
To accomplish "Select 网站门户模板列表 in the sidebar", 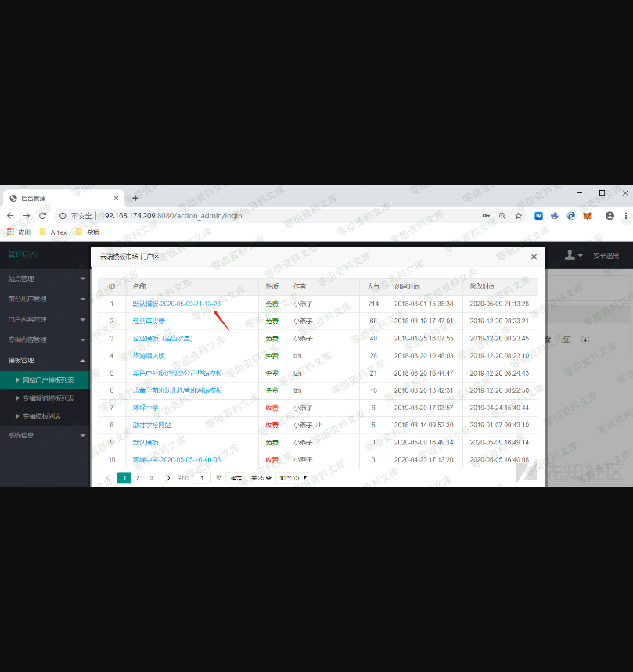I will (x=48, y=380).
